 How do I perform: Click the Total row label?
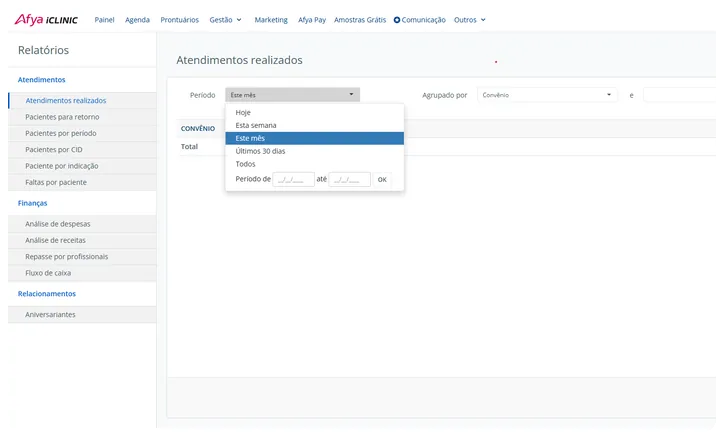tap(189, 146)
